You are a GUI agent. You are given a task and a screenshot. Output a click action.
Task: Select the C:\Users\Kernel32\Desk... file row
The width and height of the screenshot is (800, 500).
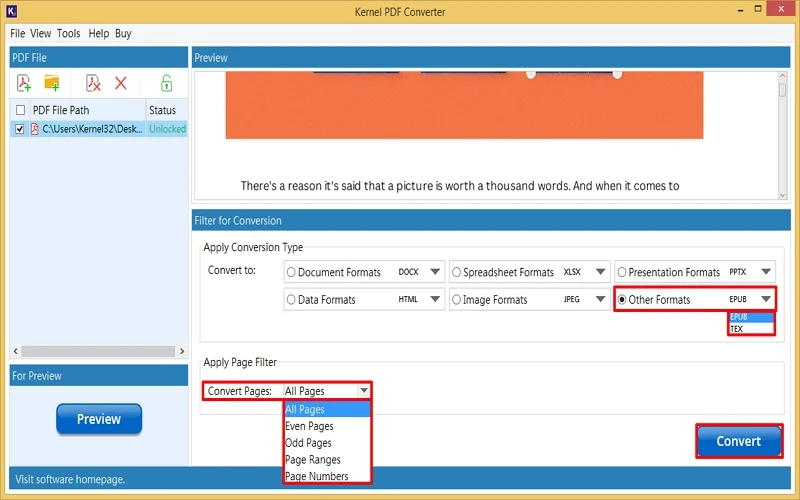98,129
